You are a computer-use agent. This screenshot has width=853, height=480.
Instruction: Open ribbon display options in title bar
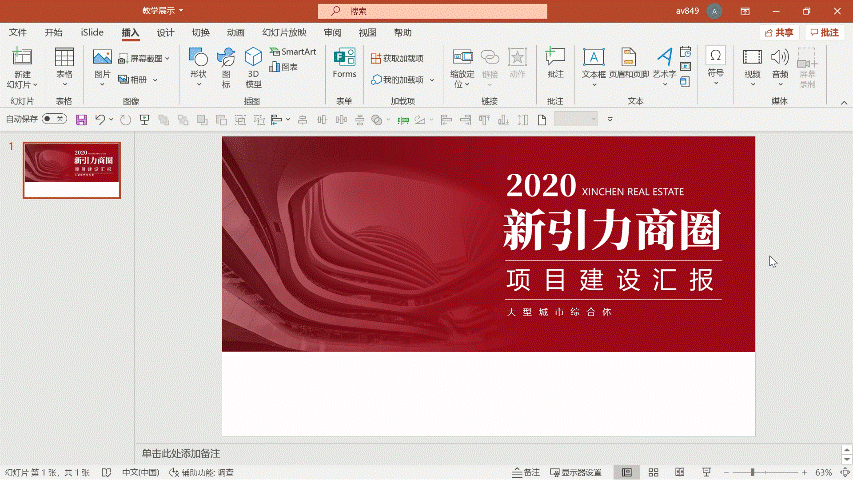tap(745, 11)
